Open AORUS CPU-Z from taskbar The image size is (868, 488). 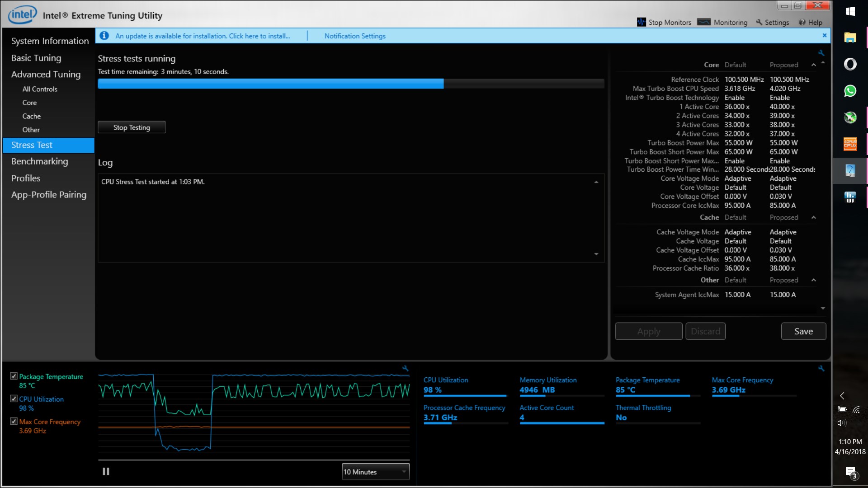tap(850, 144)
